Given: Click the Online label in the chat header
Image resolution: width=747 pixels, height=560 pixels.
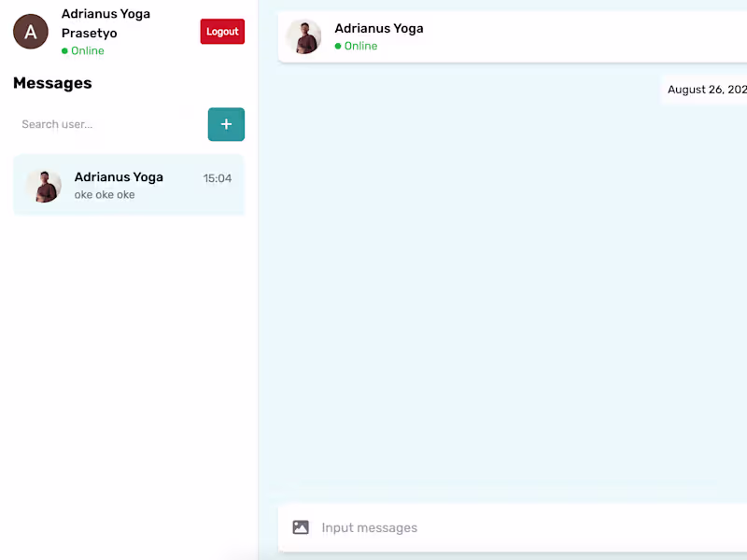Looking at the screenshot, I should [360, 46].
